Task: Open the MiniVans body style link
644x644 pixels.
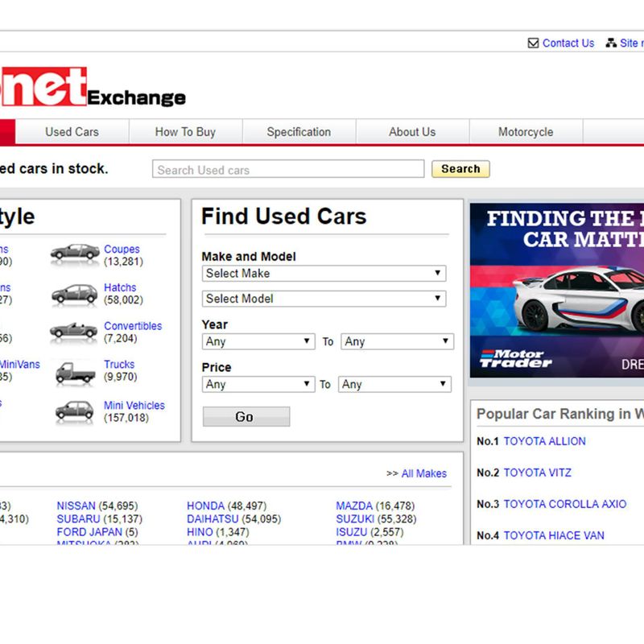Action: [19, 365]
